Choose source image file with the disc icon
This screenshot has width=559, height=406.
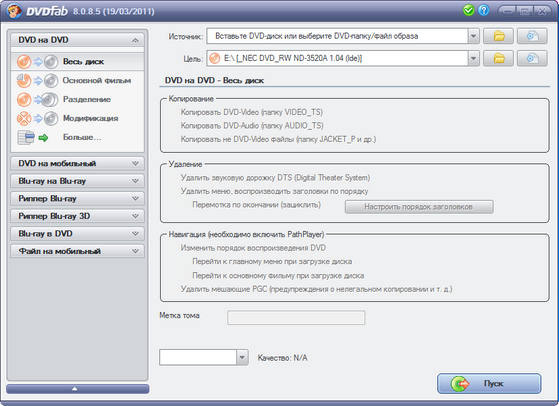click(532, 36)
